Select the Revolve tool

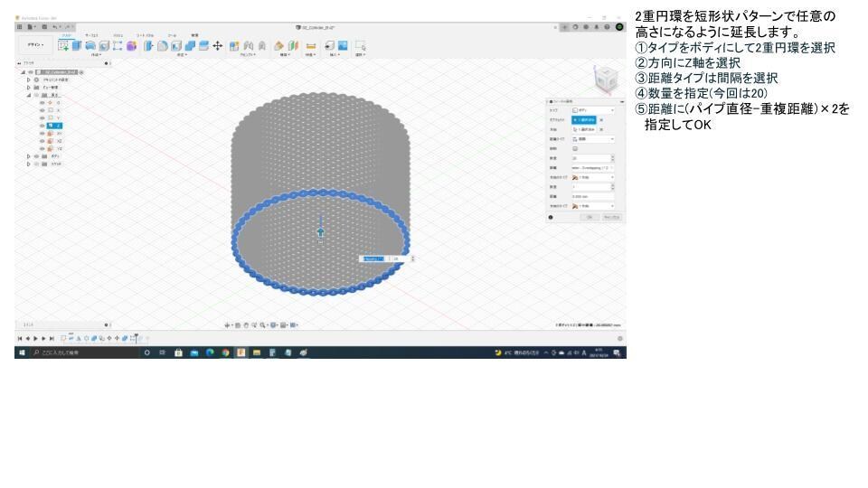coord(90,46)
